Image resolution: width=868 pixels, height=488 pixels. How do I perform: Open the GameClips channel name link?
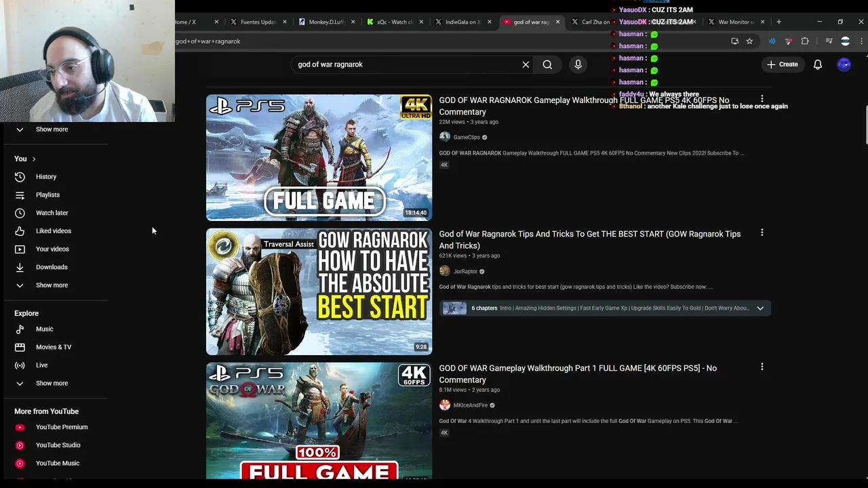(467, 138)
